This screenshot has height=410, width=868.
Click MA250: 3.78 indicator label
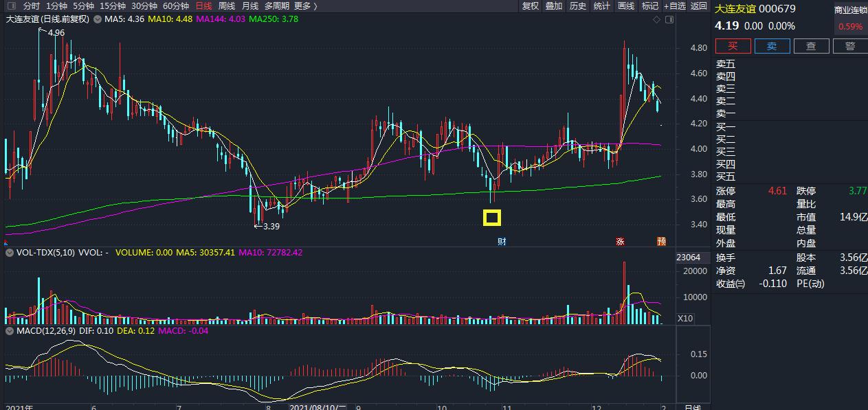click(x=274, y=19)
